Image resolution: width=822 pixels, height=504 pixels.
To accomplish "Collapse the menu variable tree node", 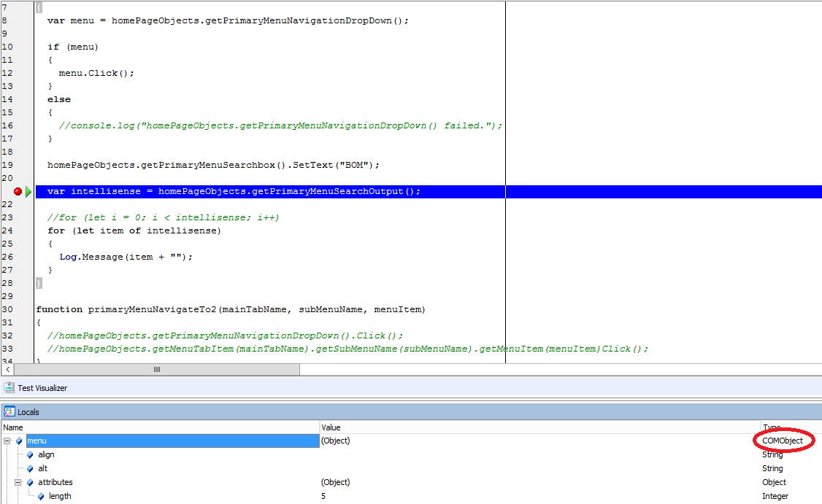I will pyautogui.click(x=7, y=441).
